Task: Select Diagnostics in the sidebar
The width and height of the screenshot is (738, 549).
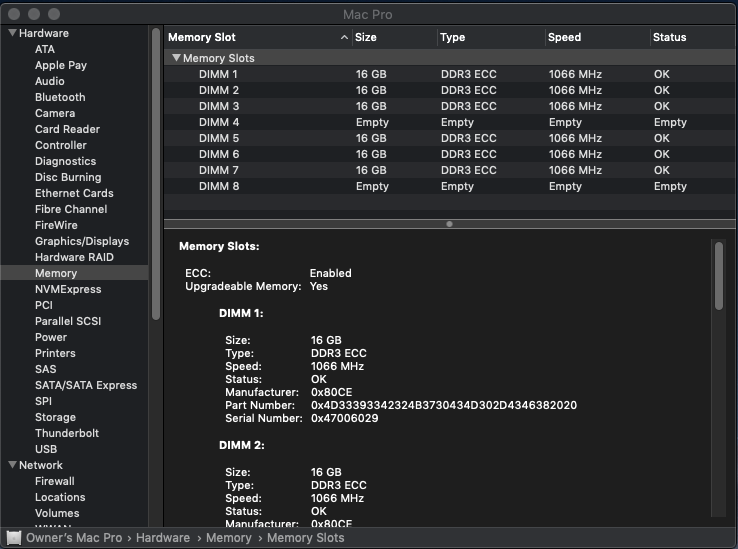Action: click(65, 161)
